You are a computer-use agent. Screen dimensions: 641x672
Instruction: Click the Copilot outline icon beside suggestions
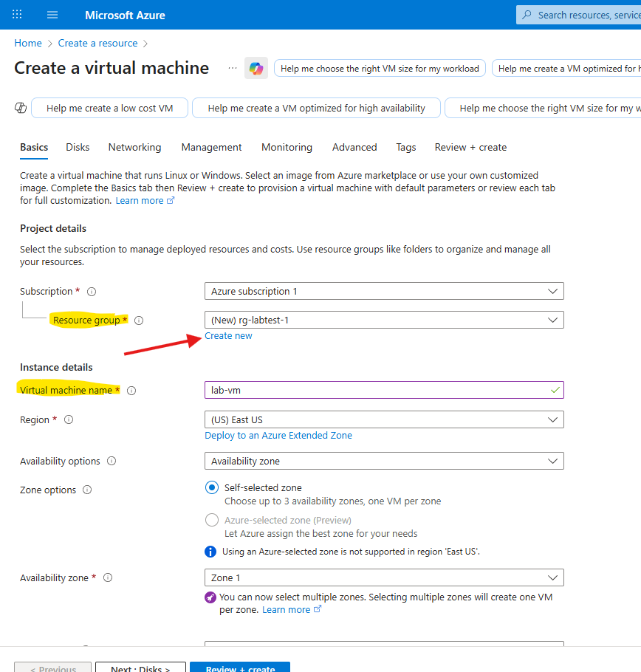pos(21,108)
